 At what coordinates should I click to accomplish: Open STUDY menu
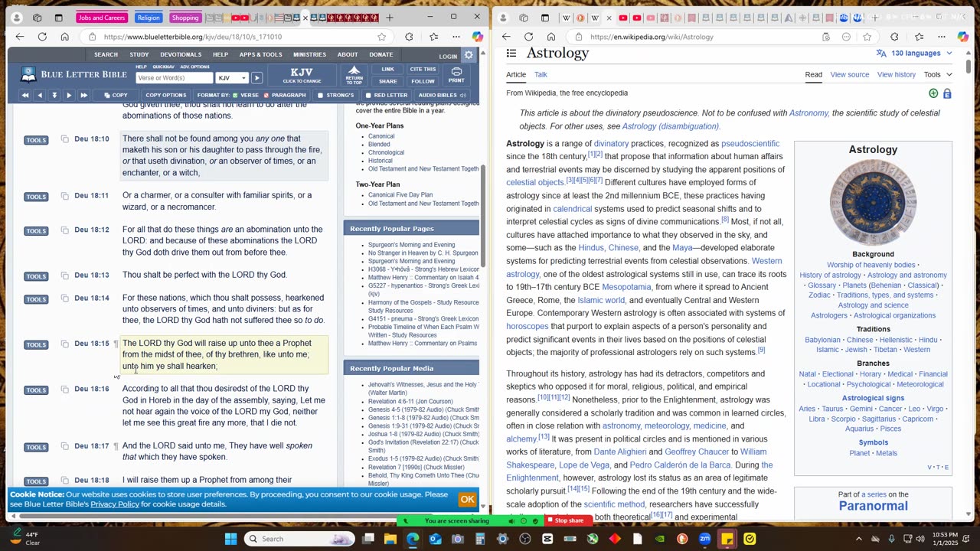tap(139, 54)
